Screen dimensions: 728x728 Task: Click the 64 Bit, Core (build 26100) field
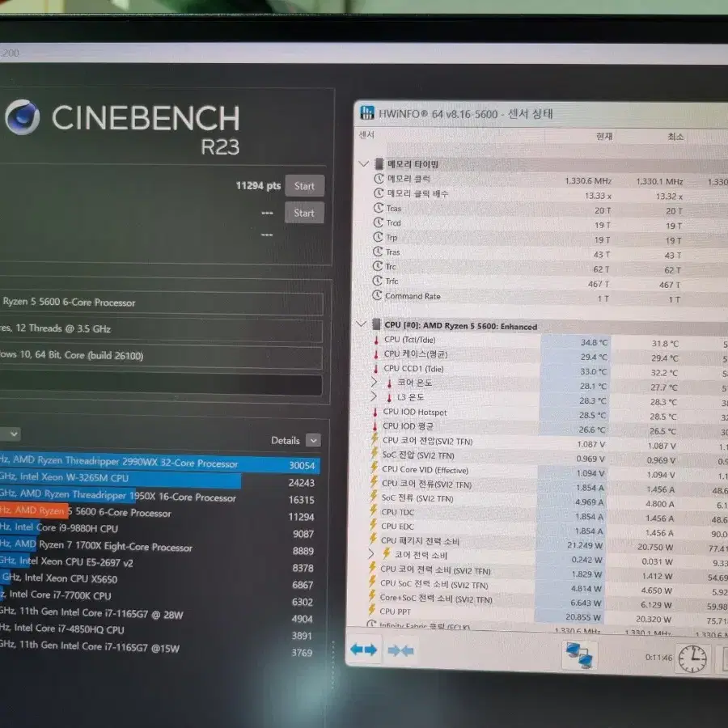161,356
